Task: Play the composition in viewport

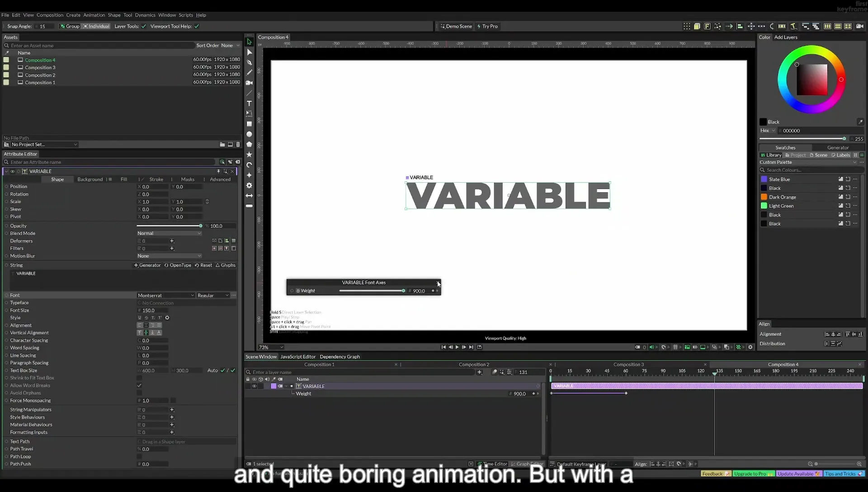Action: coord(457,347)
